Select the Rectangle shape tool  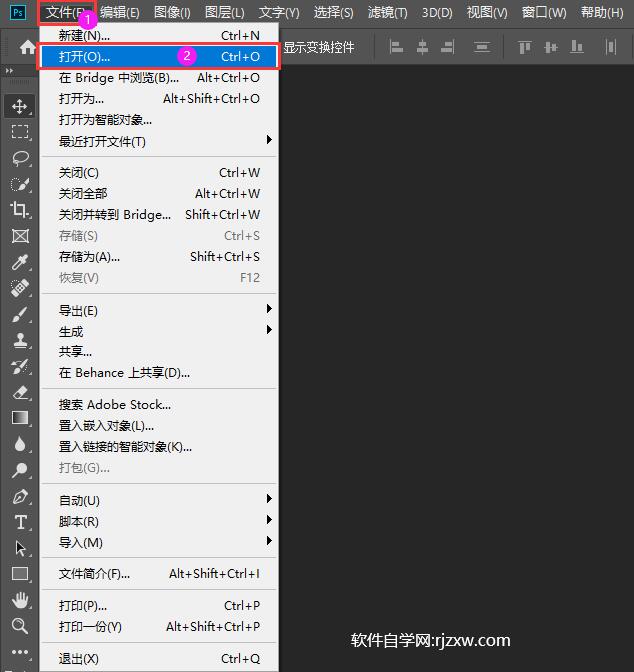click(20, 573)
